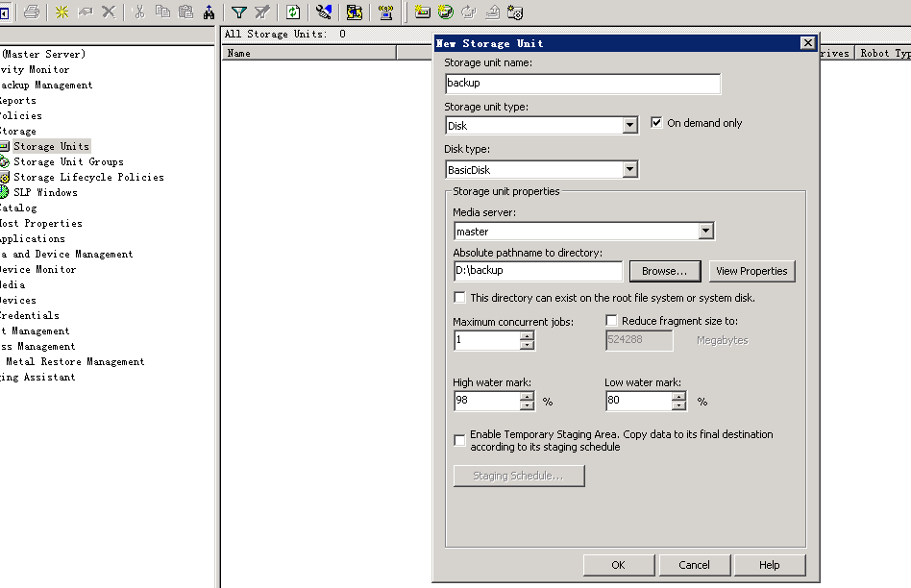Click the Find binoculars toolbar icon

pyautogui.click(x=209, y=12)
